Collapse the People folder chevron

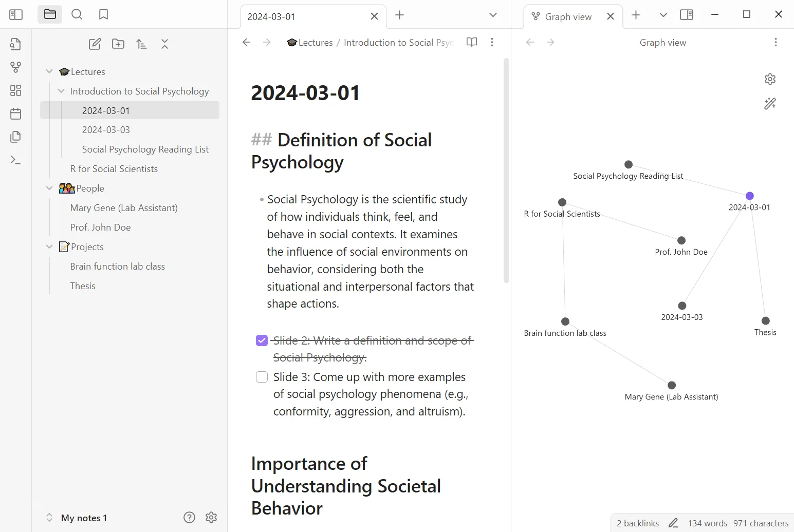pos(49,188)
